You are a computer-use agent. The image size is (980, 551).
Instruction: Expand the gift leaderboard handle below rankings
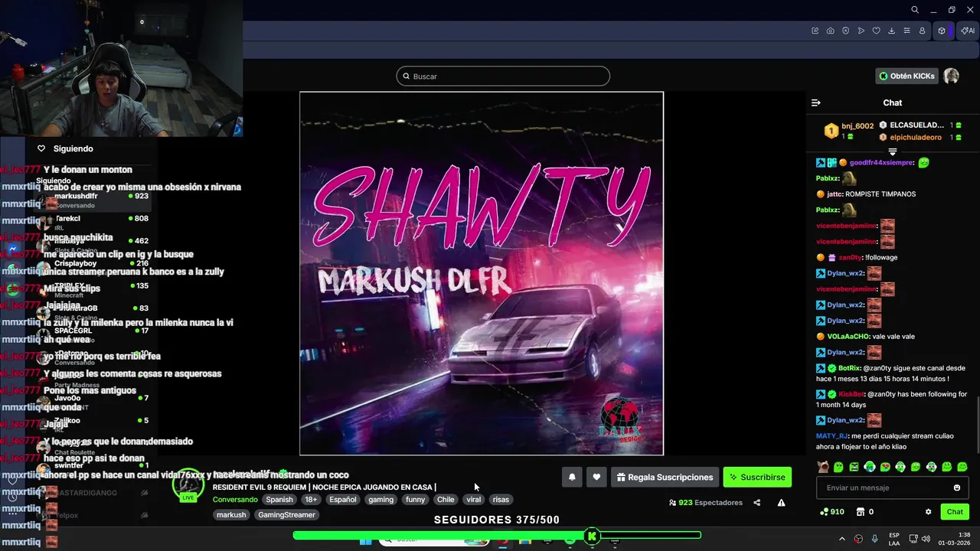pos(893,152)
